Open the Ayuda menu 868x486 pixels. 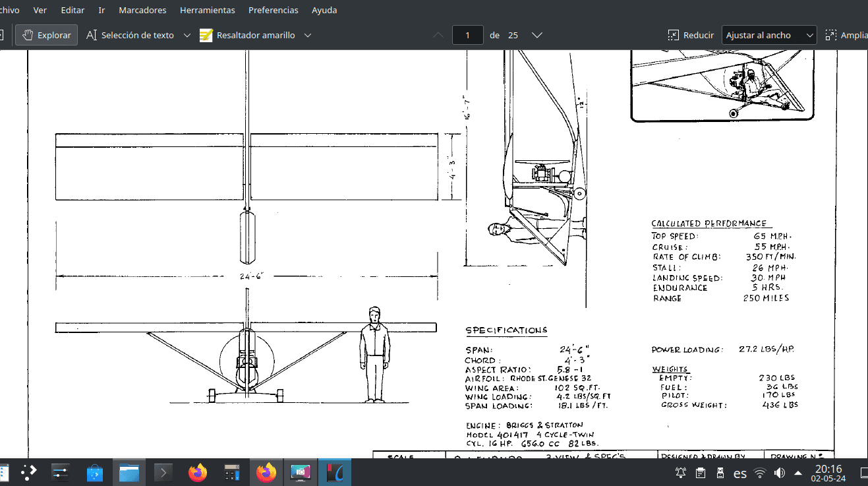click(x=324, y=10)
